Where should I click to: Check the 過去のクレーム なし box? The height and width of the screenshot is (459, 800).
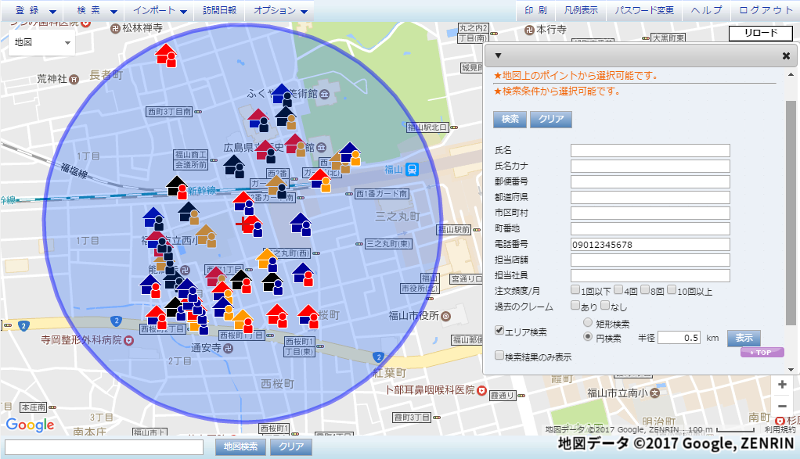[x=605, y=305]
